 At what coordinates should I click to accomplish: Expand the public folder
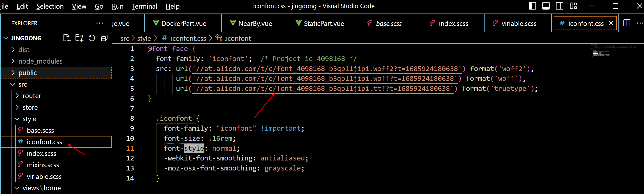(13, 73)
